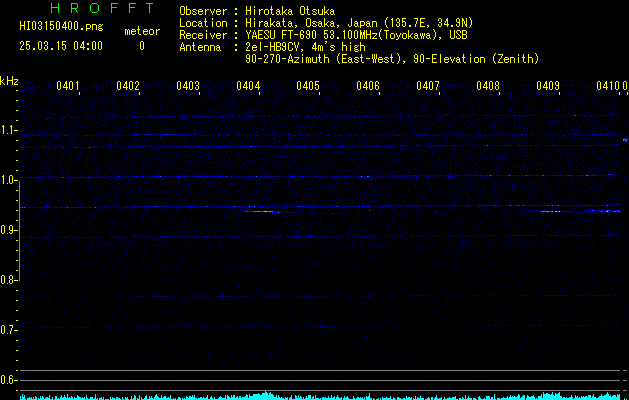Screen dimensions: 629x400
Task: Click the gray vertical range bar on frequency axis
Action: click(19, 231)
